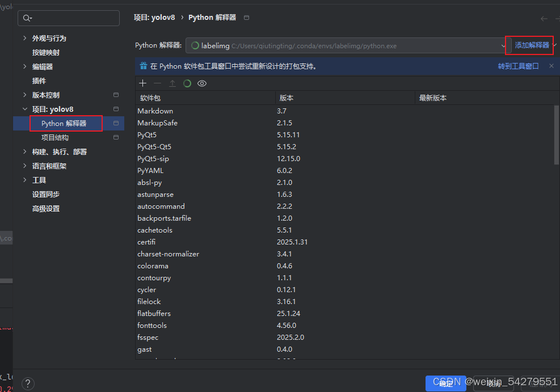Select the absl-py package row
The image size is (560, 392).
click(x=344, y=183)
